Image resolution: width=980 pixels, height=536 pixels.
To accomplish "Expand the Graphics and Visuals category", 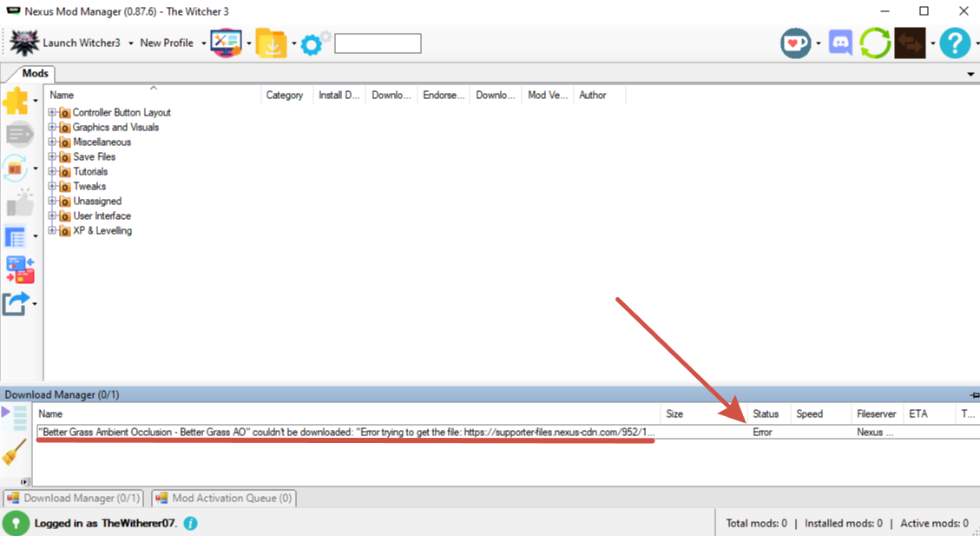I will tap(52, 127).
